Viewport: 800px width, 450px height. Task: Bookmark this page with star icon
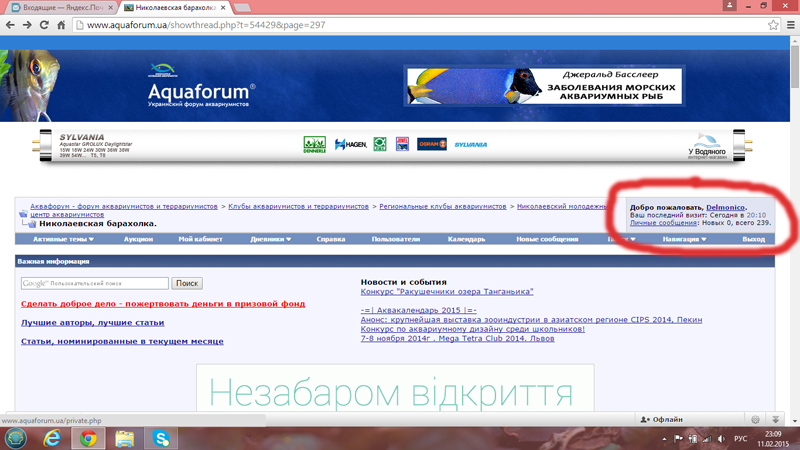coord(773,25)
